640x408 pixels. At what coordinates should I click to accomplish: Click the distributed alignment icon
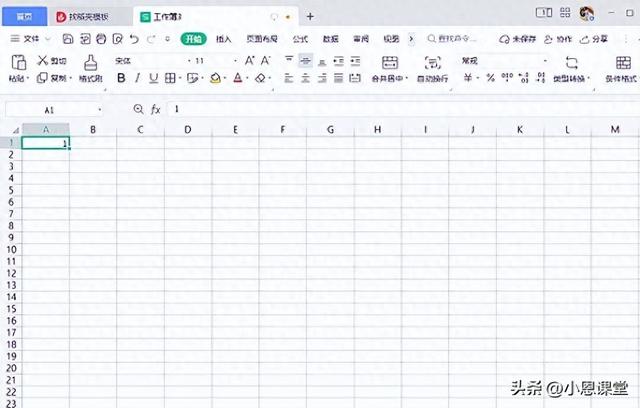click(x=356, y=78)
